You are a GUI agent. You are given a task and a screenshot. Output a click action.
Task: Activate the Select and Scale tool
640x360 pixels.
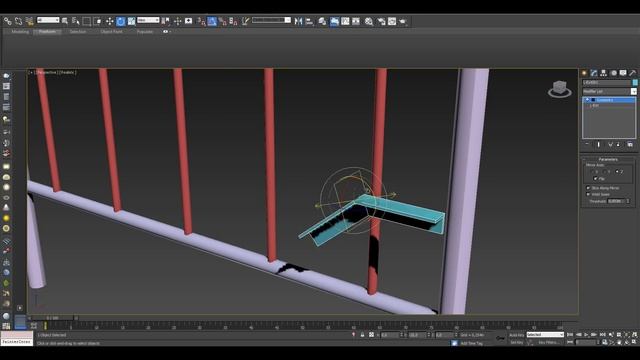(x=131, y=21)
